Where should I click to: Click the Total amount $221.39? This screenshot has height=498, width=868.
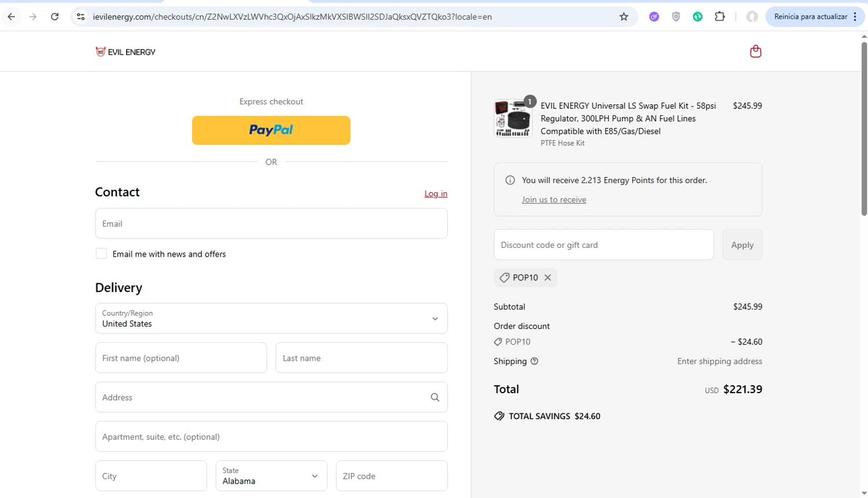point(742,390)
